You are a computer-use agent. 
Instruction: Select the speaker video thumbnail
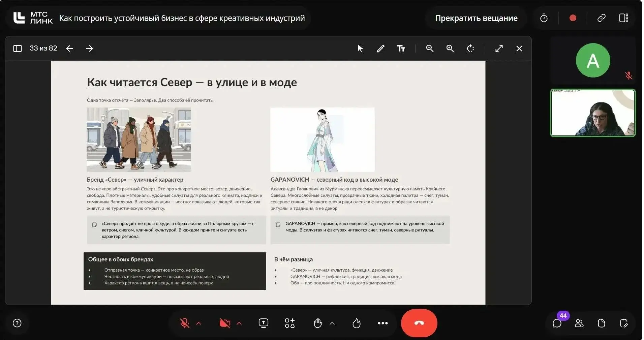[x=593, y=113]
